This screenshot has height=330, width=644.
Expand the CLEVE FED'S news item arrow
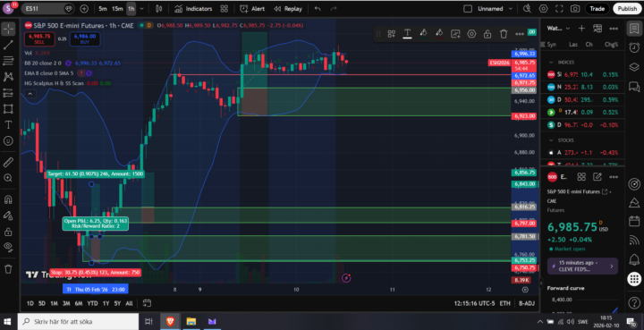[612, 266]
